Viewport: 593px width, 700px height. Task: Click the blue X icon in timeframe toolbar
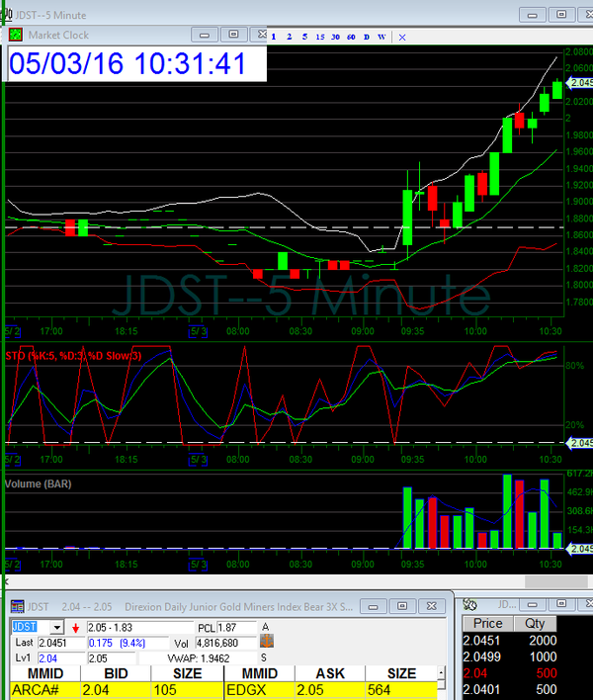[401, 37]
